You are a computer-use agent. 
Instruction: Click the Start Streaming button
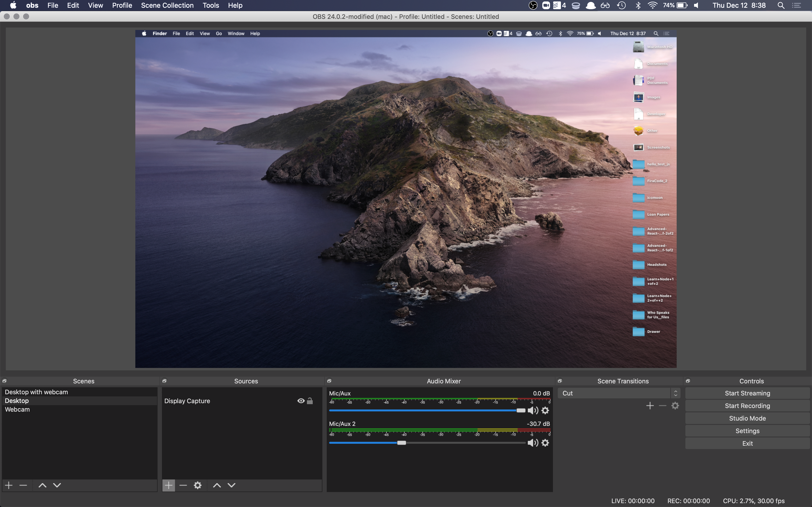(x=748, y=393)
